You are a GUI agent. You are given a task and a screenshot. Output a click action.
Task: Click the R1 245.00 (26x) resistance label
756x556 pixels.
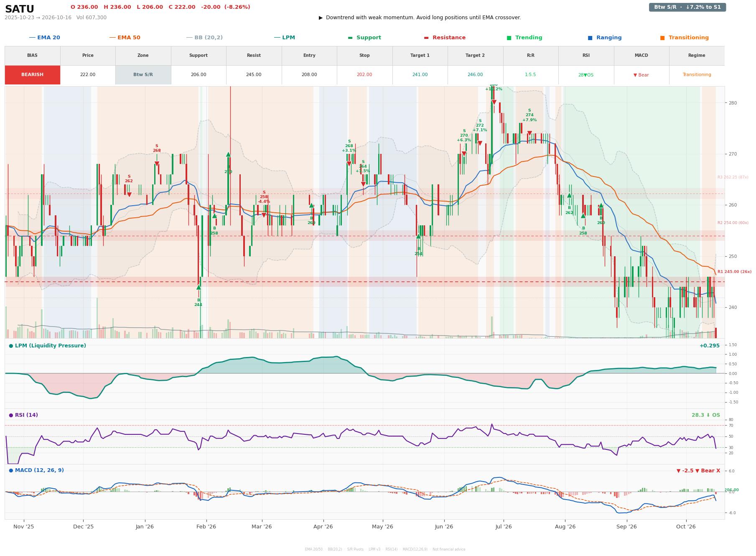point(734,272)
